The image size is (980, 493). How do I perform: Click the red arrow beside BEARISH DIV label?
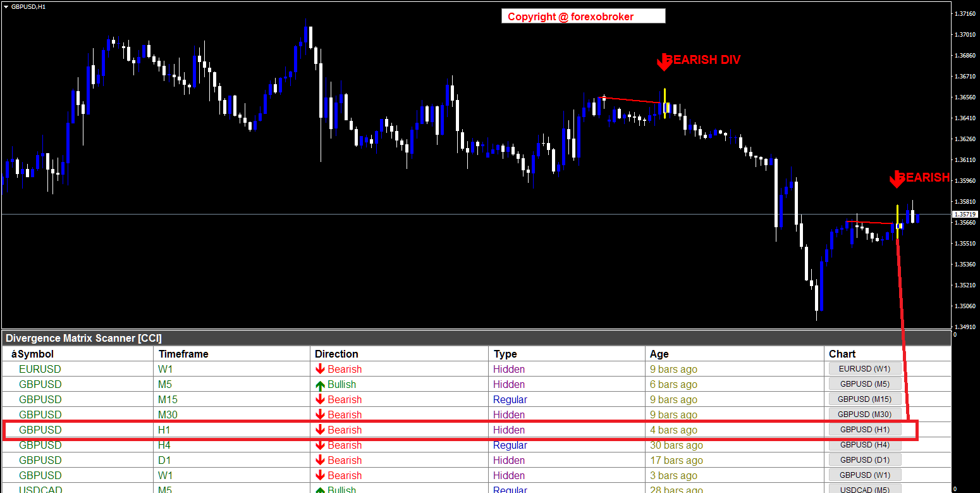664,61
